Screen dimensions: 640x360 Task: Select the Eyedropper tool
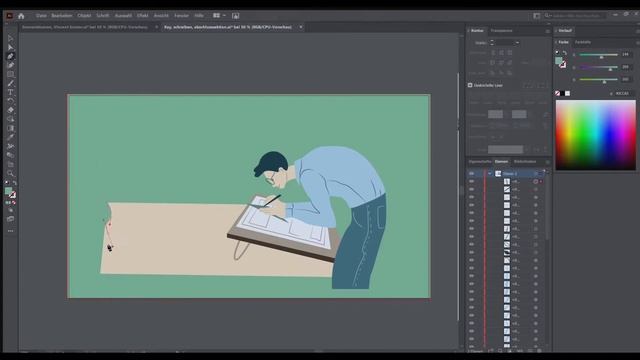point(11,137)
